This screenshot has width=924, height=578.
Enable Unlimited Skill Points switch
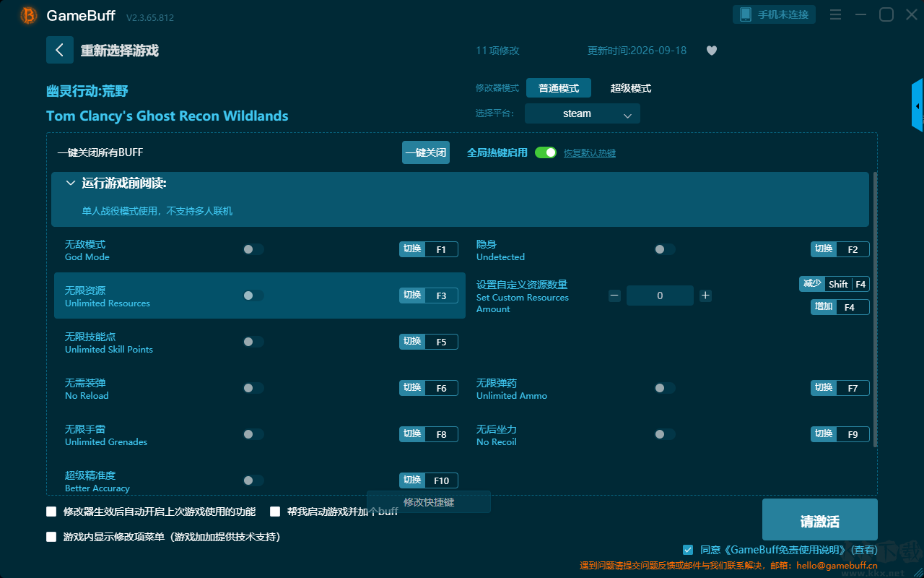point(253,342)
